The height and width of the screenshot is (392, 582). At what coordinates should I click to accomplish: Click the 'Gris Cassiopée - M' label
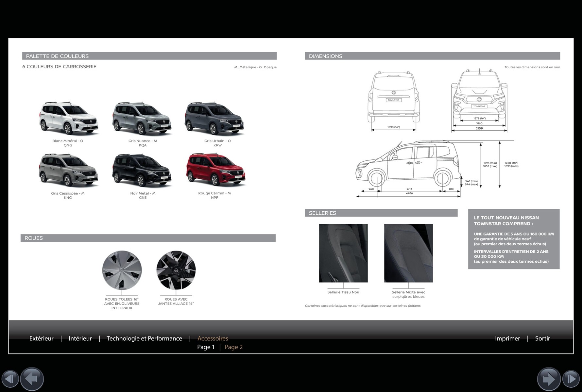click(68, 193)
